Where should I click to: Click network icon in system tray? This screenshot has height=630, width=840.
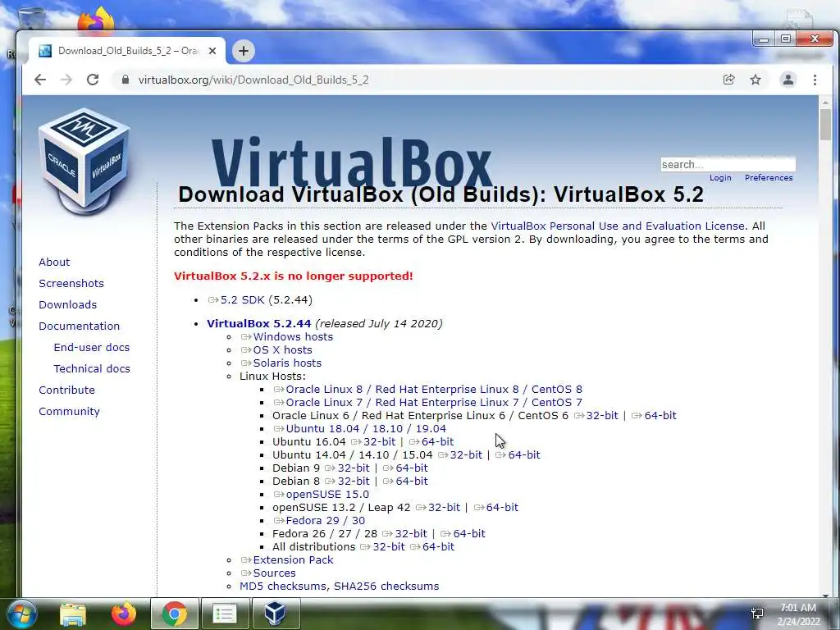[757, 614]
